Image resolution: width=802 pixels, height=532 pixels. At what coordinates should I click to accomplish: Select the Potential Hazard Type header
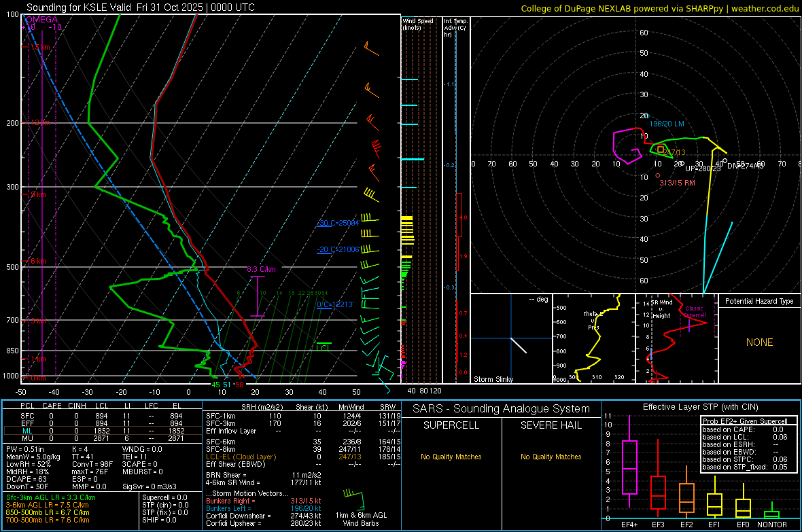pyautogui.click(x=759, y=301)
